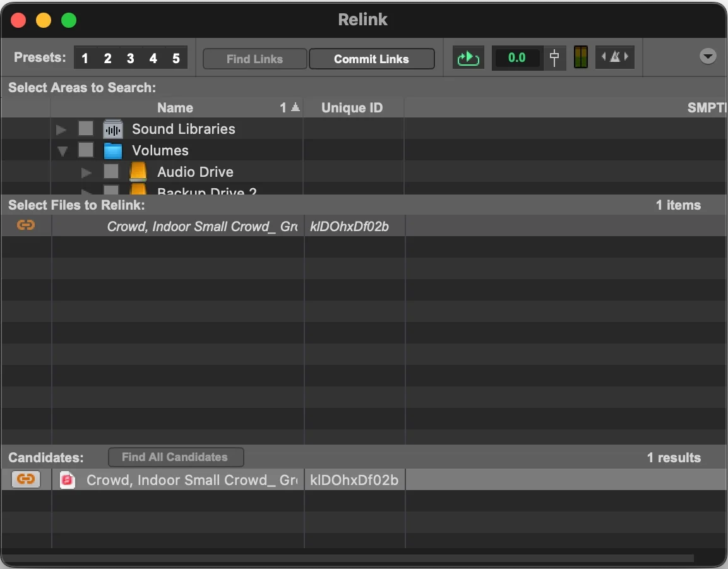Screen dimensions: 728x569
Task: Open the Relink window options menu arrow
Action: tap(708, 56)
